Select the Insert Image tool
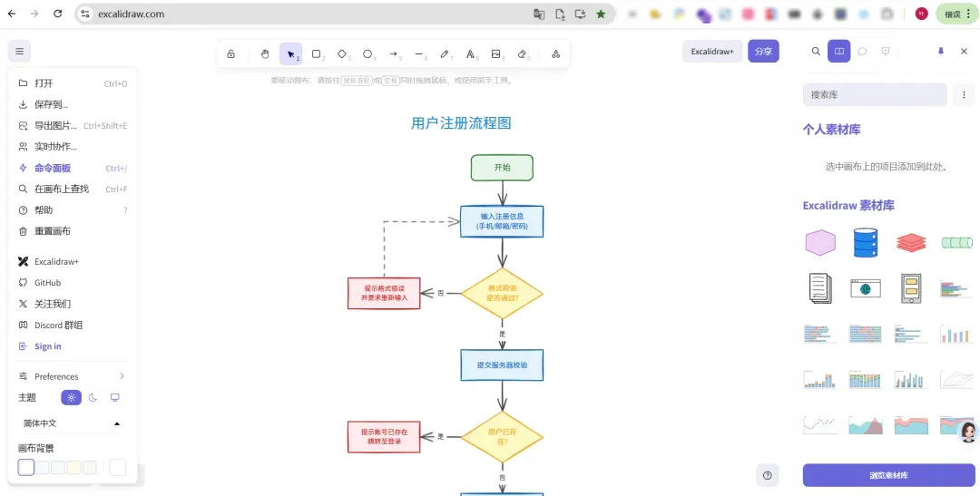Image resolution: width=980 pixels, height=496 pixels. pyautogui.click(x=495, y=54)
